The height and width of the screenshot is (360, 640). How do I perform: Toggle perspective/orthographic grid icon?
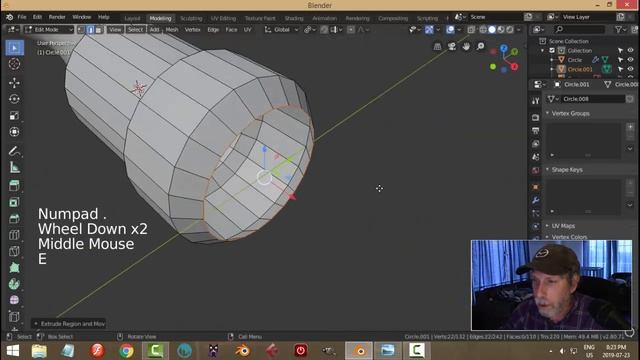tap(437, 47)
